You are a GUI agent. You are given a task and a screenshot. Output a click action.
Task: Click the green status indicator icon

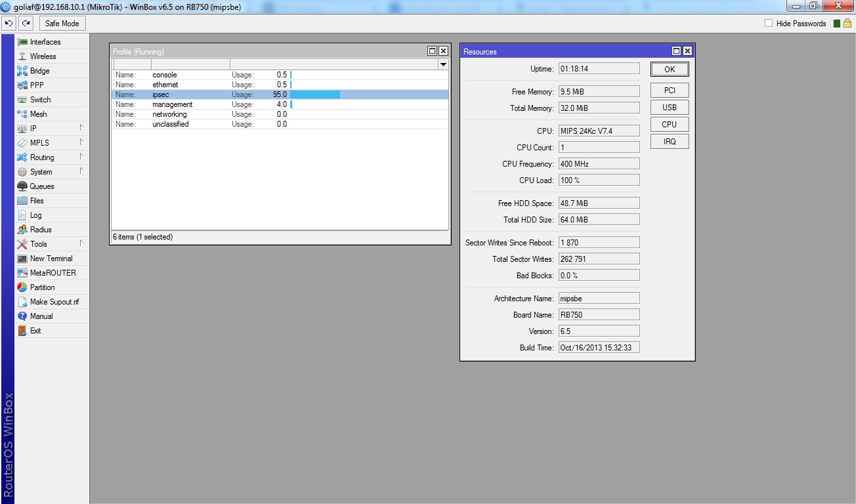[837, 24]
